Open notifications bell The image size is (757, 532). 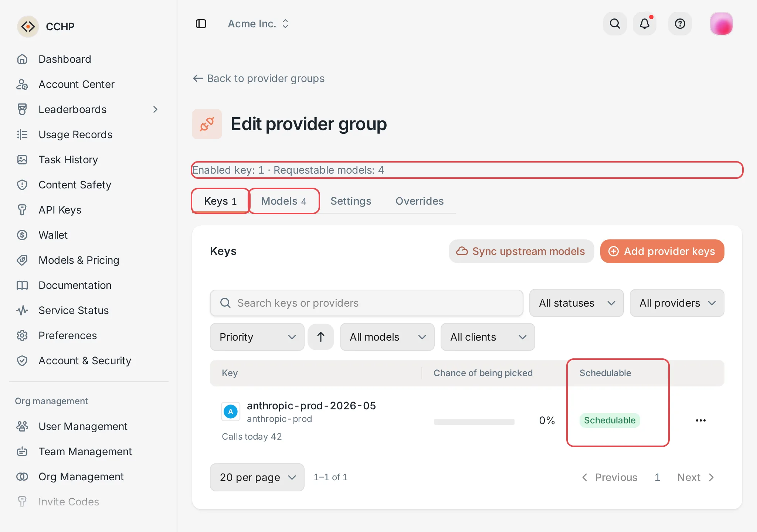(645, 24)
